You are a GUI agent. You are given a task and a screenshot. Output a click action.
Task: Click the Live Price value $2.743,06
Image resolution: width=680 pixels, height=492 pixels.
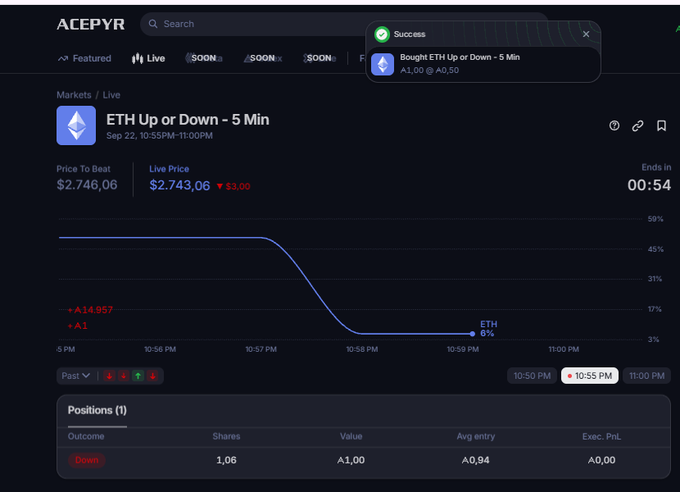tap(180, 185)
